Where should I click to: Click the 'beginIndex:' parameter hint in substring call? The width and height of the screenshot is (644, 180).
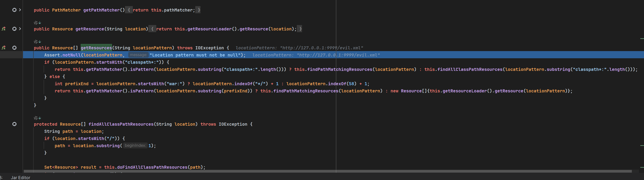tap(135, 145)
